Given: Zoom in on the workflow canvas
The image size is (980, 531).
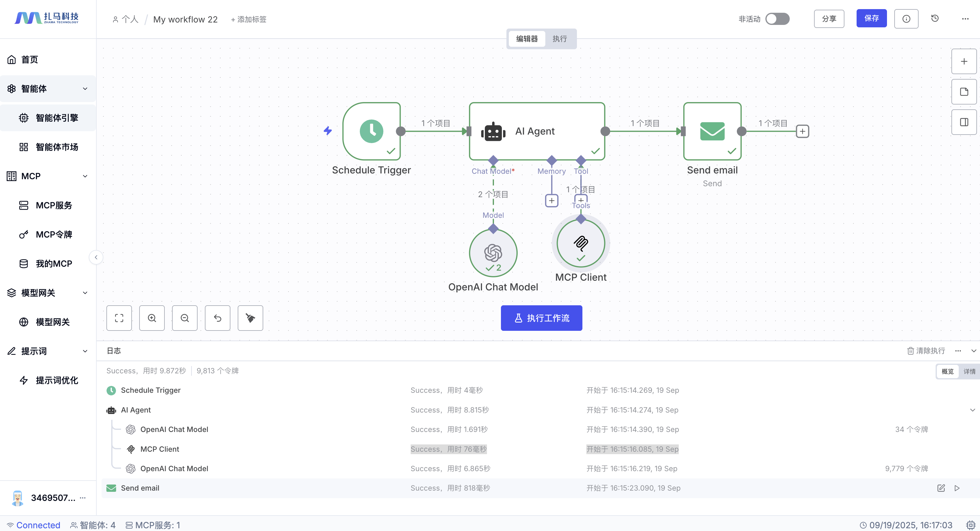Looking at the screenshot, I should (152, 318).
